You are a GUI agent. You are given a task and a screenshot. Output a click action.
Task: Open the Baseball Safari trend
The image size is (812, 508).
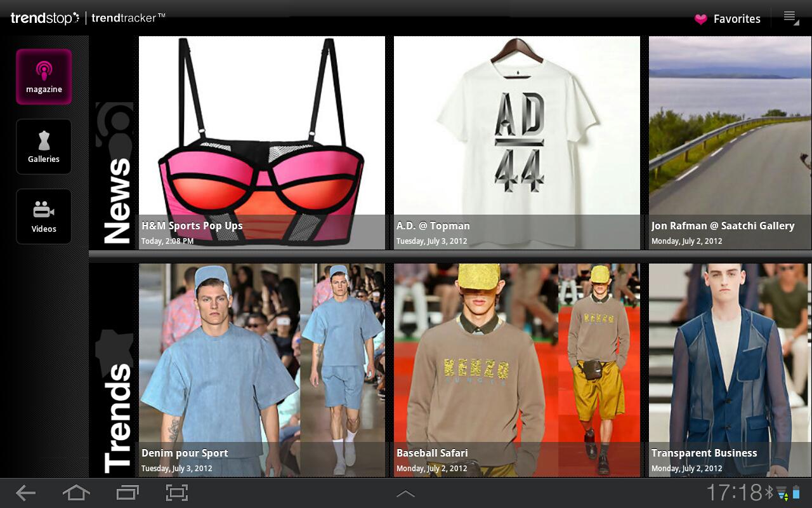point(517,370)
